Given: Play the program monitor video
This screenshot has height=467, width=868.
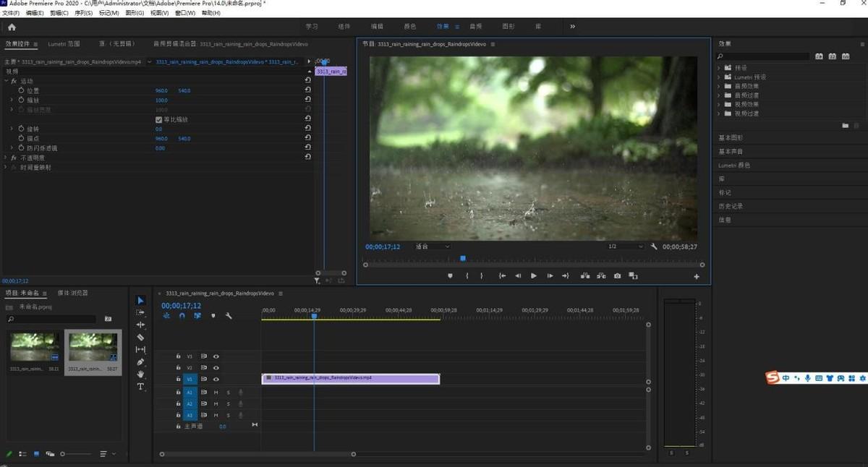Looking at the screenshot, I should [x=534, y=275].
